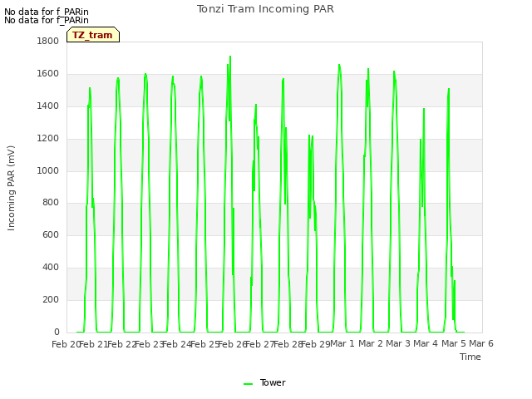Click the Incoming PAR (mV) axis label
Screen dimensions: 532x399
point(11,188)
